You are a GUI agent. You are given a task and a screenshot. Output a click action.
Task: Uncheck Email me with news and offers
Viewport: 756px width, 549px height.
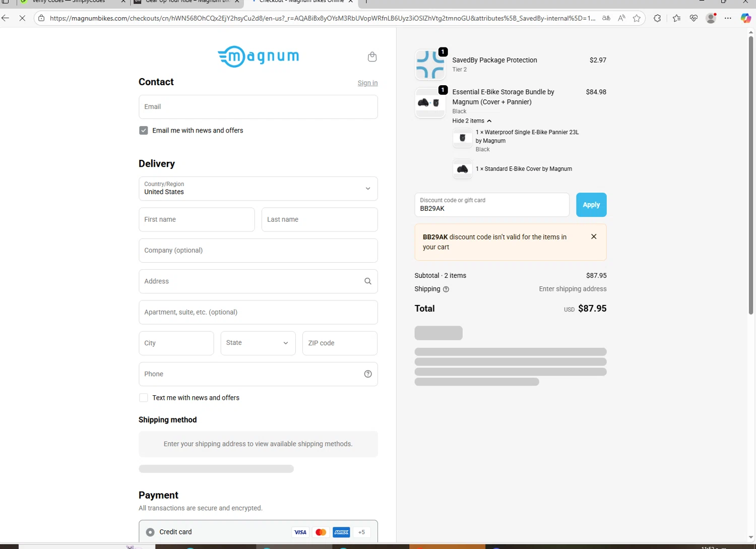coord(144,131)
